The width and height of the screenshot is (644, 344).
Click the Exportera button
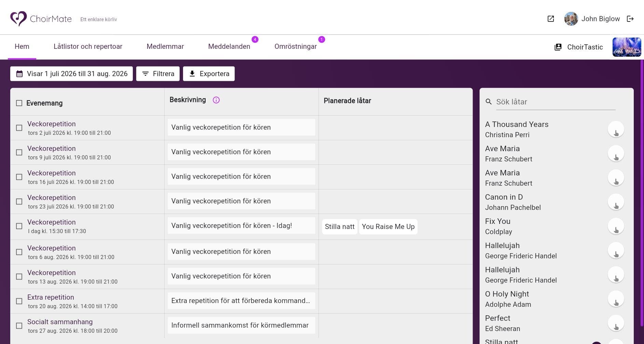coord(209,74)
